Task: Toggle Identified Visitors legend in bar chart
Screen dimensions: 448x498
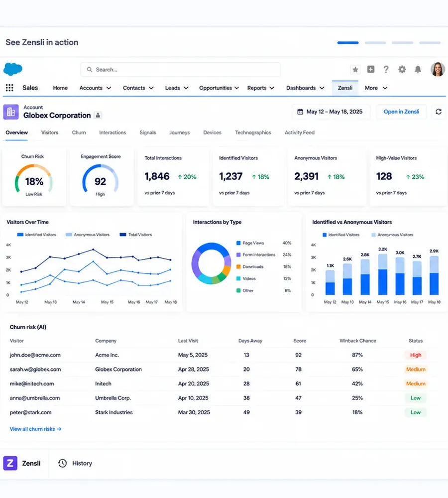Action: click(340, 235)
